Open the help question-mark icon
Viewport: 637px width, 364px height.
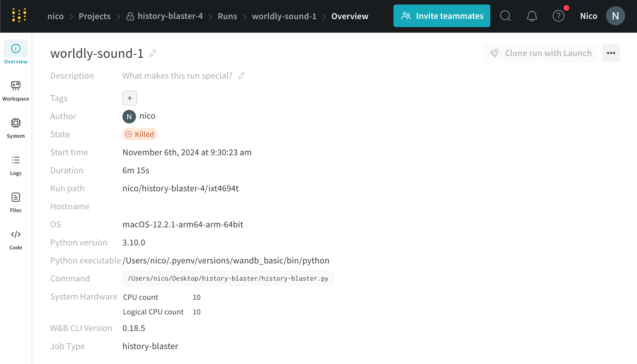point(558,16)
